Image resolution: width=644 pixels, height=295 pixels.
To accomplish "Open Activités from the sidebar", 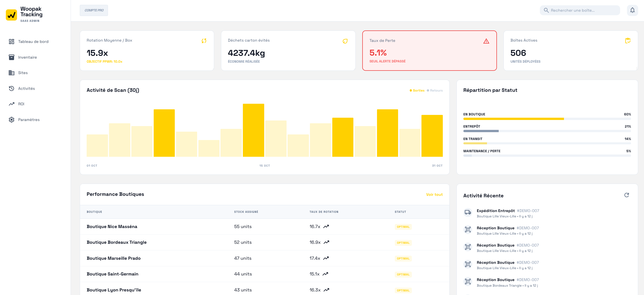I will [x=26, y=89].
